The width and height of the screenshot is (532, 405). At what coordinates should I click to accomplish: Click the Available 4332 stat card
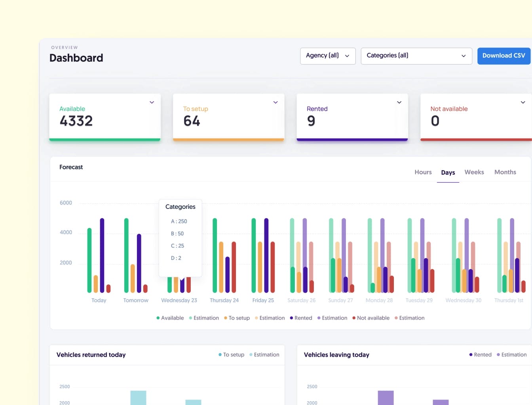click(105, 117)
